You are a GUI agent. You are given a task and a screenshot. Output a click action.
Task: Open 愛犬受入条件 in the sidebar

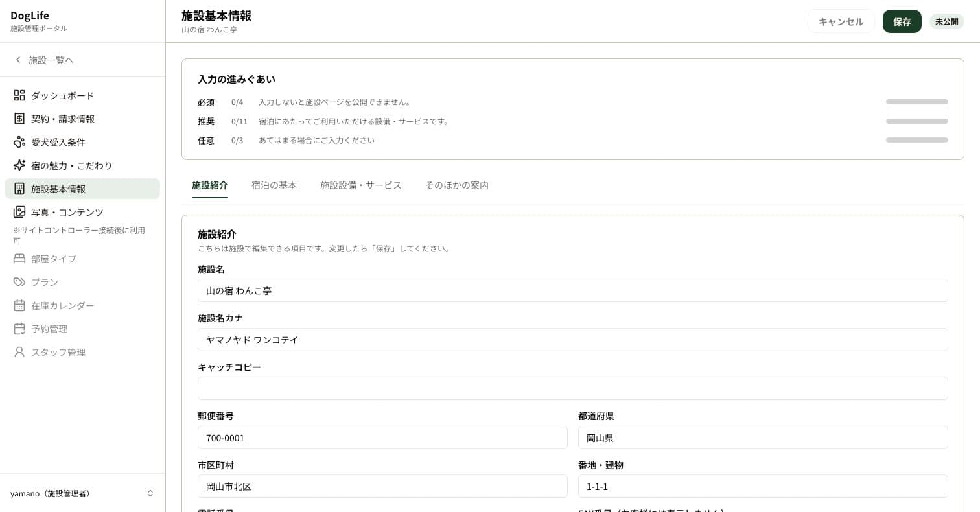(x=82, y=142)
